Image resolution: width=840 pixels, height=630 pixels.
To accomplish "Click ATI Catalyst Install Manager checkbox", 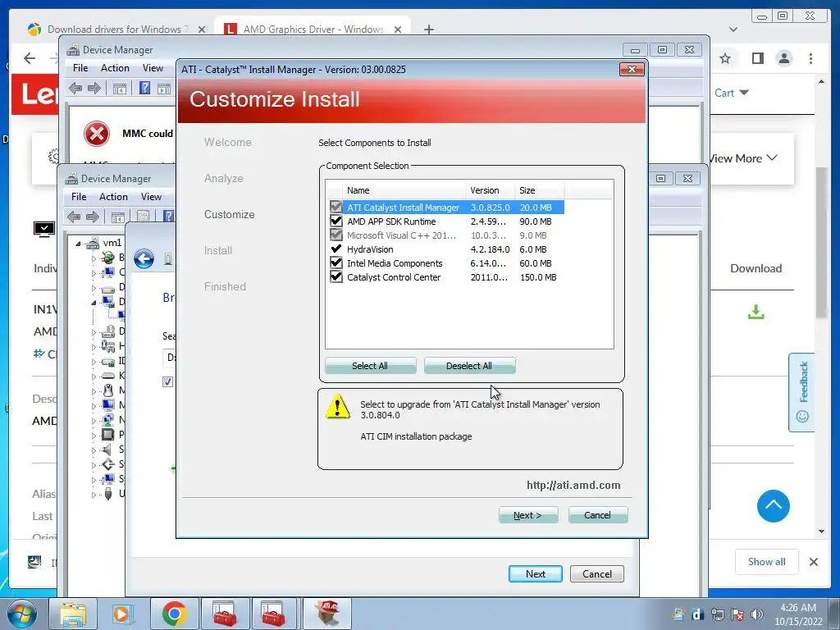I will (x=336, y=207).
